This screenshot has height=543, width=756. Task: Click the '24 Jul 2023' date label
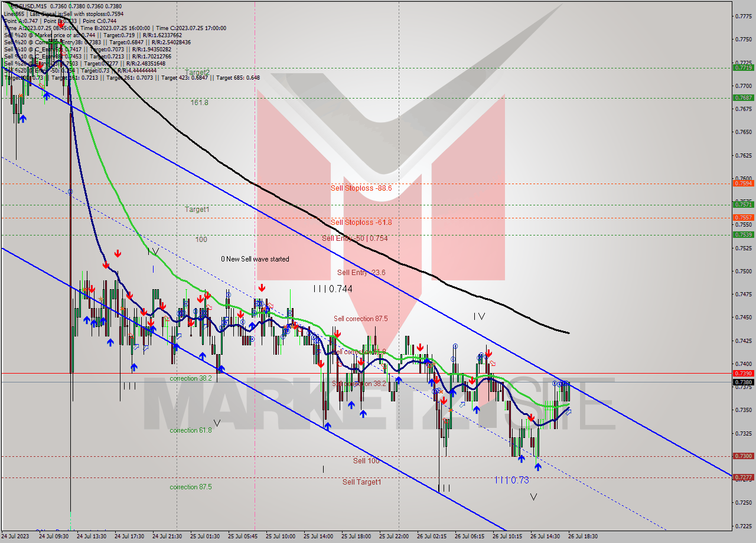point(16,537)
